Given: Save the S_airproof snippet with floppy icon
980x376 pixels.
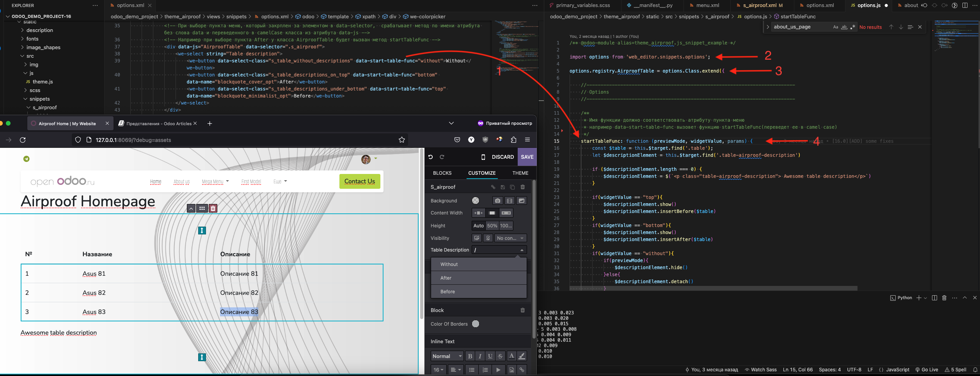Looking at the screenshot, I should 502,187.
